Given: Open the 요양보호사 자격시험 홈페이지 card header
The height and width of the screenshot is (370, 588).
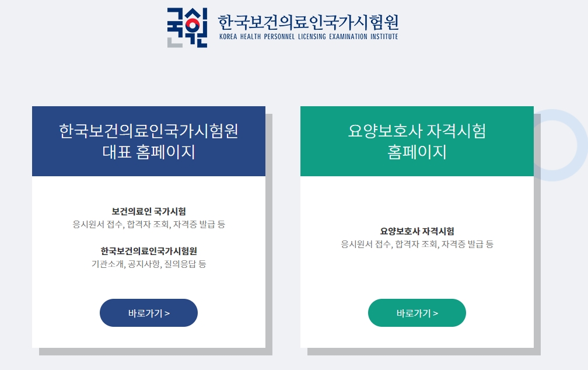Looking at the screenshot, I should click(x=416, y=141).
